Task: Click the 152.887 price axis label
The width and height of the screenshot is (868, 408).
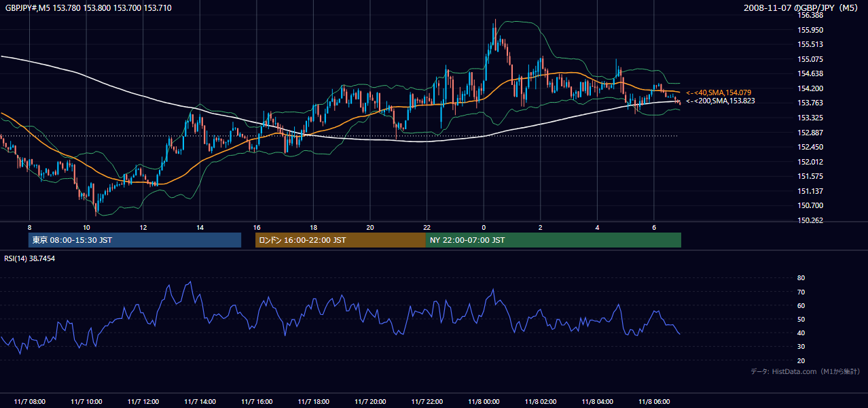Action: pos(811,133)
